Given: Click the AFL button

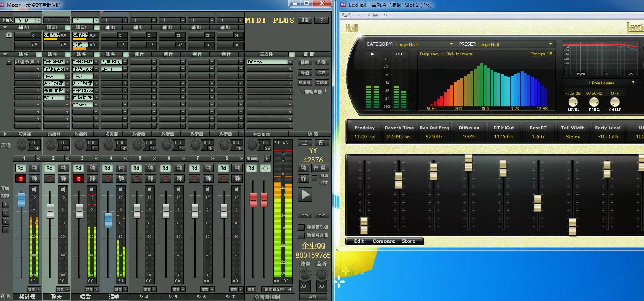Looking at the screenshot, I should click(x=313, y=297).
